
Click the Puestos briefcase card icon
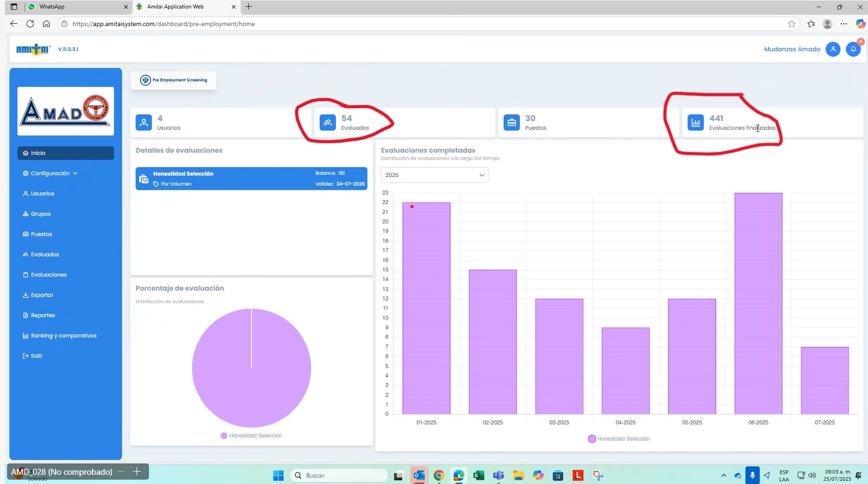(x=511, y=122)
